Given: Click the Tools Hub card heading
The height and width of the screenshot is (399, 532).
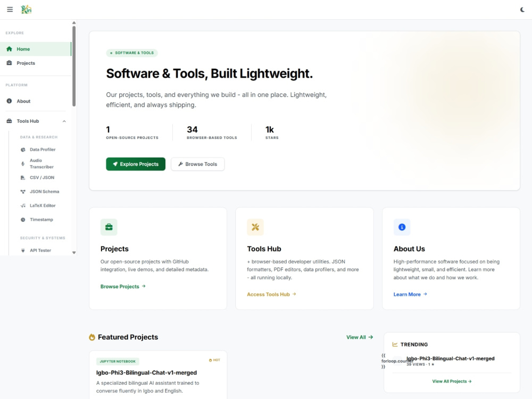Looking at the screenshot, I should pos(264,248).
